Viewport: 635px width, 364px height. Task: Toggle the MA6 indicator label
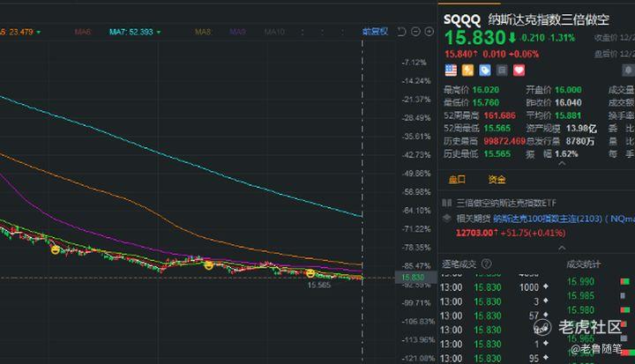tap(82, 32)
